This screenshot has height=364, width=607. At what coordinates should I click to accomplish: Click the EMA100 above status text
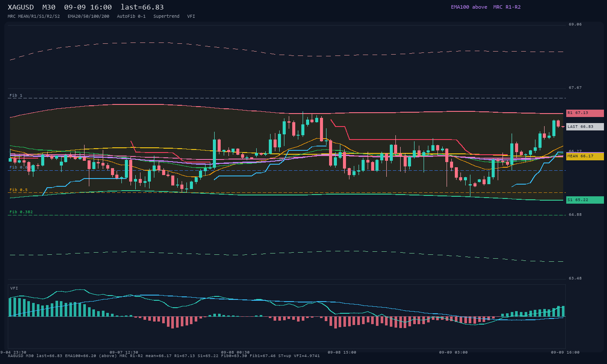469,7
